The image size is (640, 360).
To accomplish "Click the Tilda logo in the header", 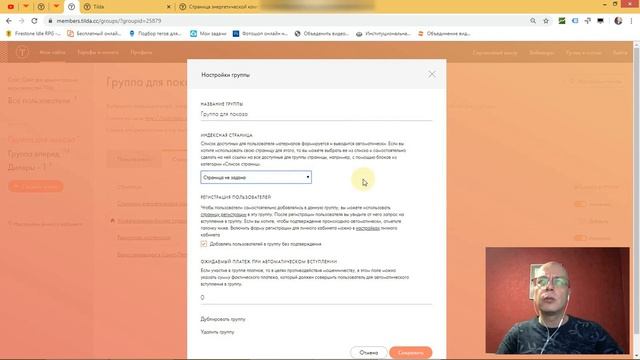I will 22,52.
